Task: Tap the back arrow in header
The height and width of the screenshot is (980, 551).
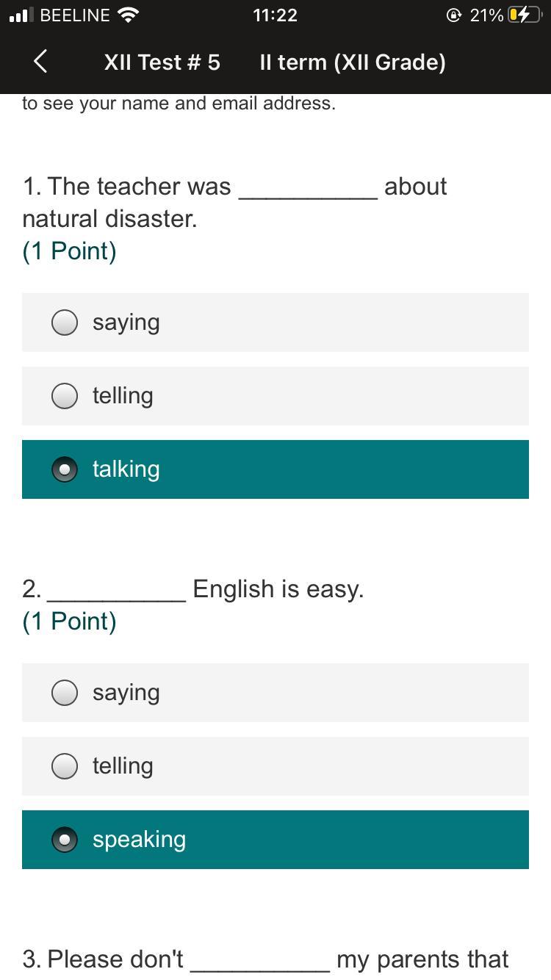Action: (40, 62)
